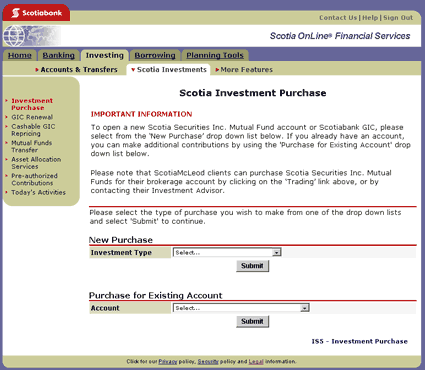Click 'Scotia OnLine Financial Services' banner text
This screenshot has height=370, width=425.
(340, 36)
